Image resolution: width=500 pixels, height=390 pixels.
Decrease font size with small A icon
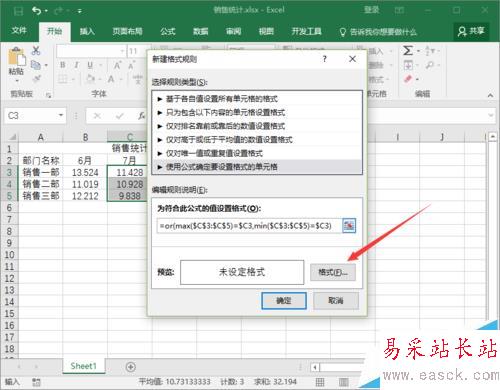click(x=131, y=65)
